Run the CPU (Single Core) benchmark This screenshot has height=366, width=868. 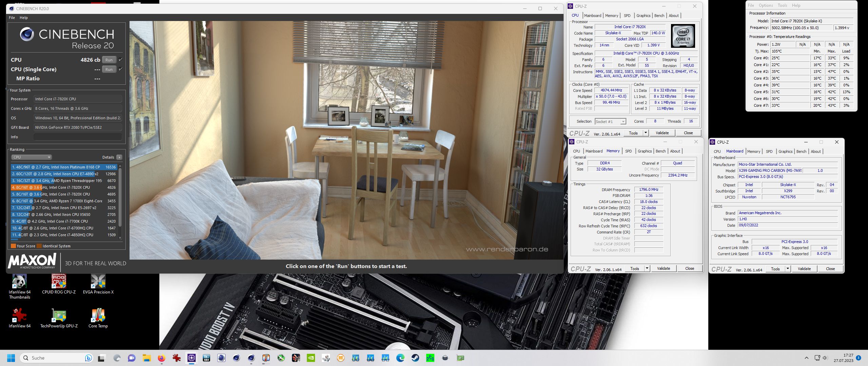pyautogui.click(x=109, y=69)
